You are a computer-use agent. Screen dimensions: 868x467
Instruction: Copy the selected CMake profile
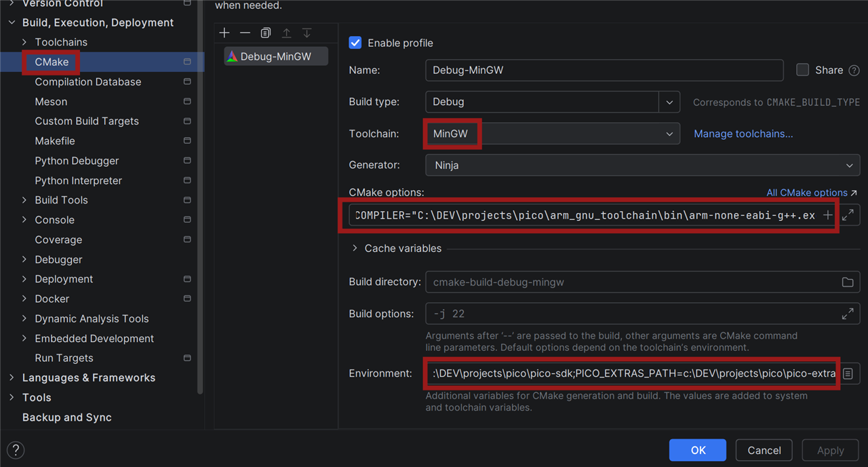pyautogui.click(x=266, y=33)
